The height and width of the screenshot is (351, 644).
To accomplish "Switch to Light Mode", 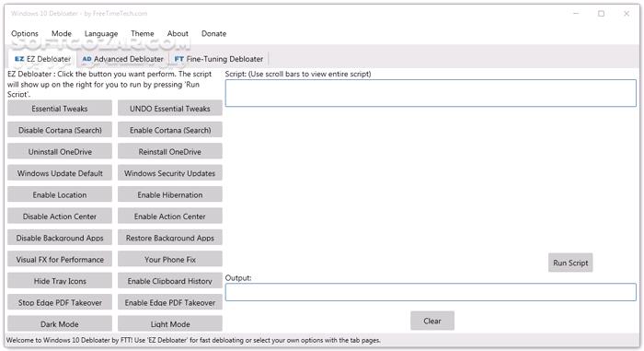I will pyautogui.click(x=170, y=324).
